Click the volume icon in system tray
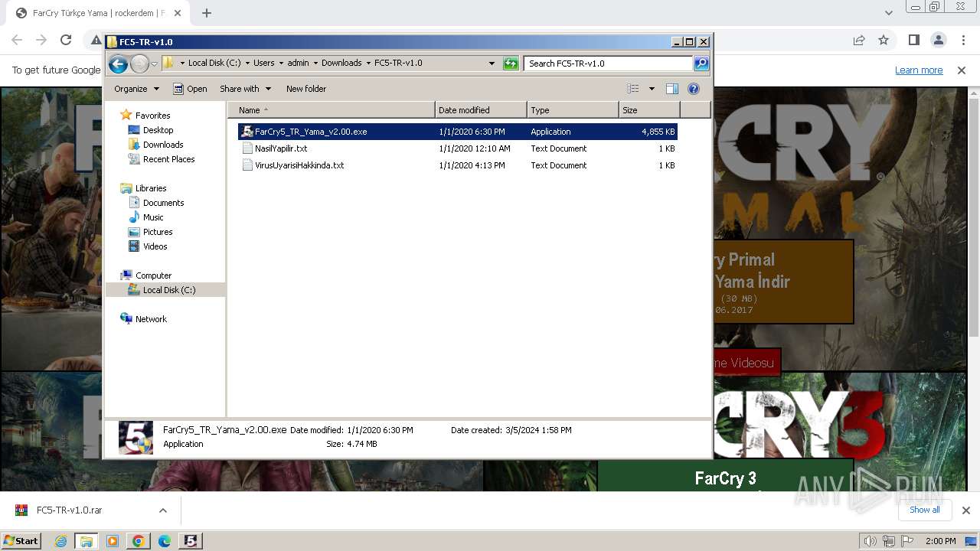 pyautogui.click(x=871, y=541)
